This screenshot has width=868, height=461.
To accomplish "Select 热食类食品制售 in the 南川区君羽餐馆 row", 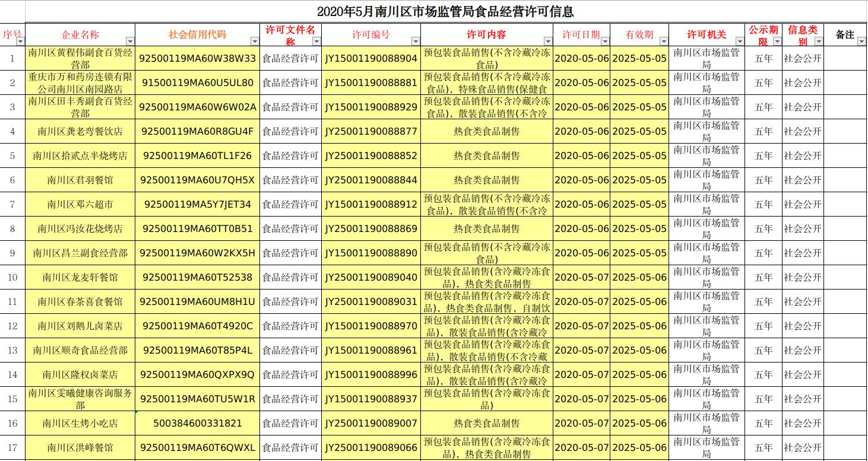I will pos(487,180).
